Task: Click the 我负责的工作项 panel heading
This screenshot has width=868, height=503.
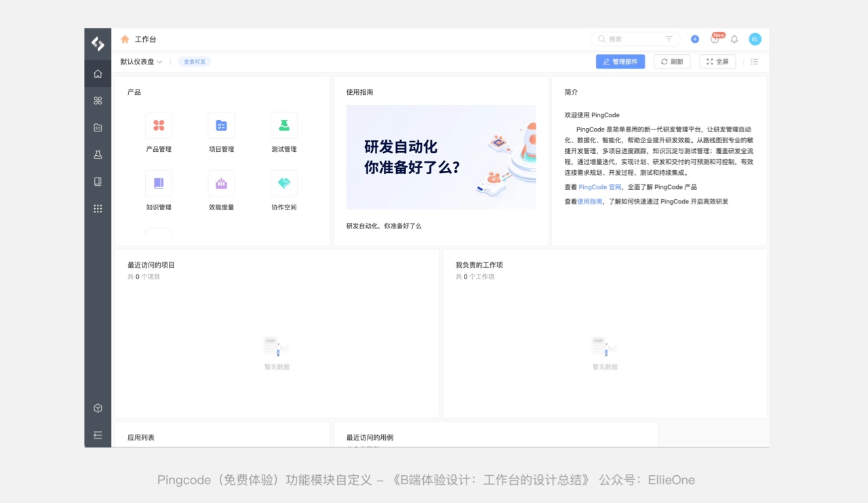Action: [x=479, y=265]
